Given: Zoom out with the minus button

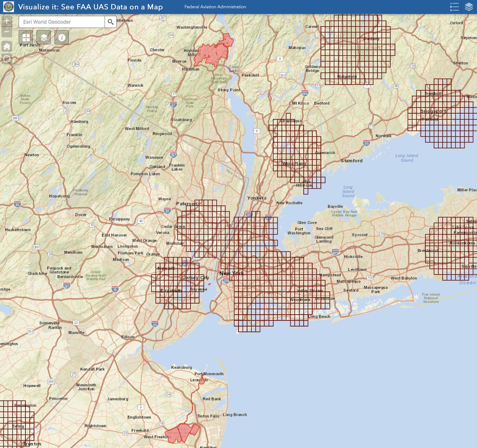Looking at the screenshot, I should pos(7,32).
